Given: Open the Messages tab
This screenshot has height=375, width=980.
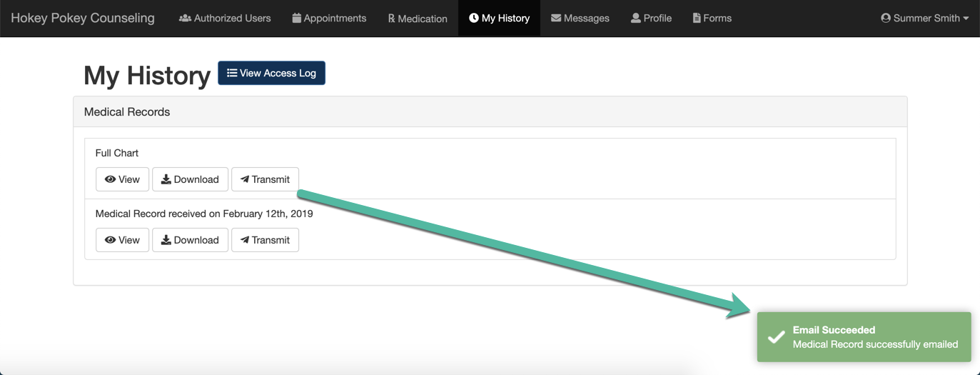Looking at the screenshot, I should (580, 18).
